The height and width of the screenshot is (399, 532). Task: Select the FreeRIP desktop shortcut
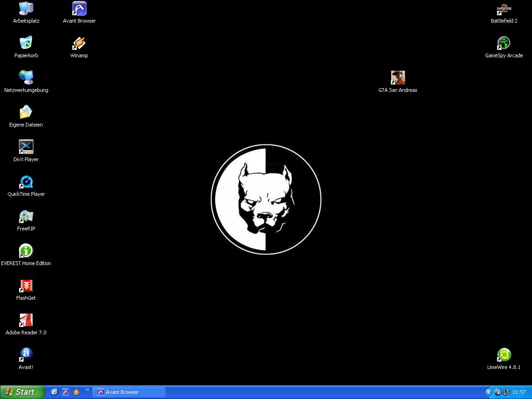pyautogui.click(x=26, y=217)
